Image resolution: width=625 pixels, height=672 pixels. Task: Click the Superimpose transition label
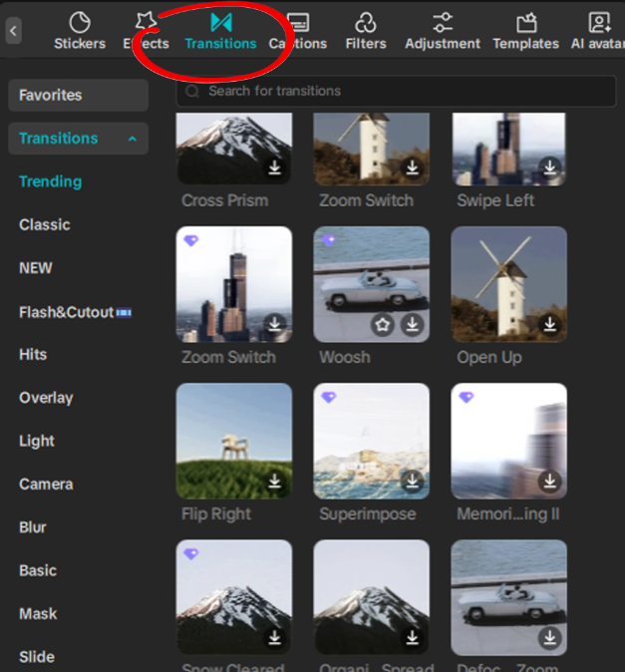coord(368,513)
